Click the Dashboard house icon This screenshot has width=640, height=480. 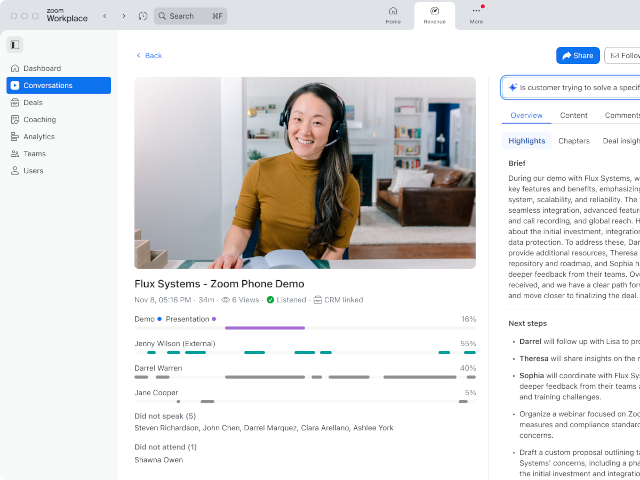(15, 68)
